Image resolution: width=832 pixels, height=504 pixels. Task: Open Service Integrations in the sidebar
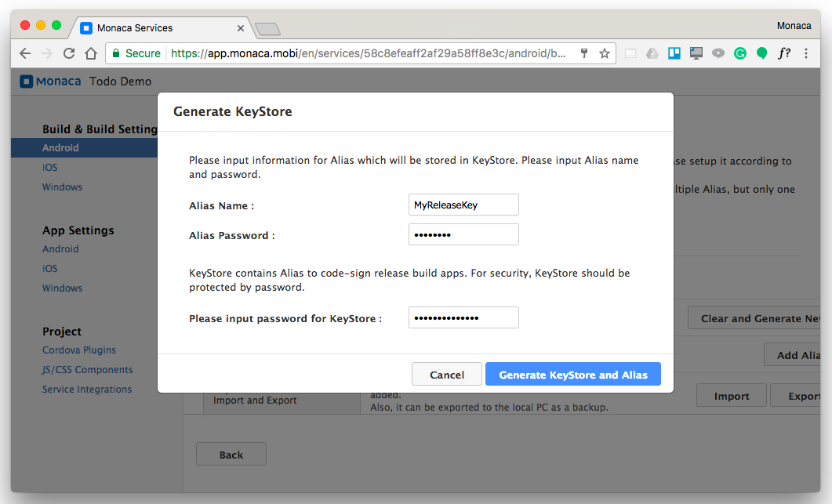point(87,390)
